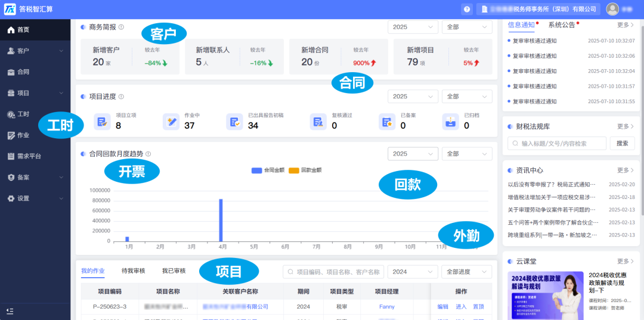Click the 已出具报告初稿 stage icon
The height and width of the screenshot is (320, 644).
(234, 122)
